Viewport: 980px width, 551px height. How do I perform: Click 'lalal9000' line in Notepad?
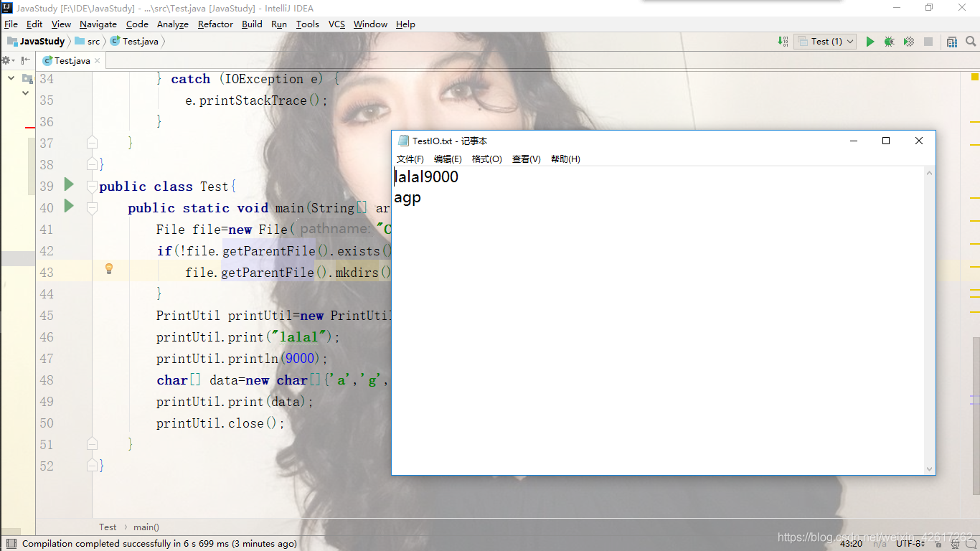[426, 176]
